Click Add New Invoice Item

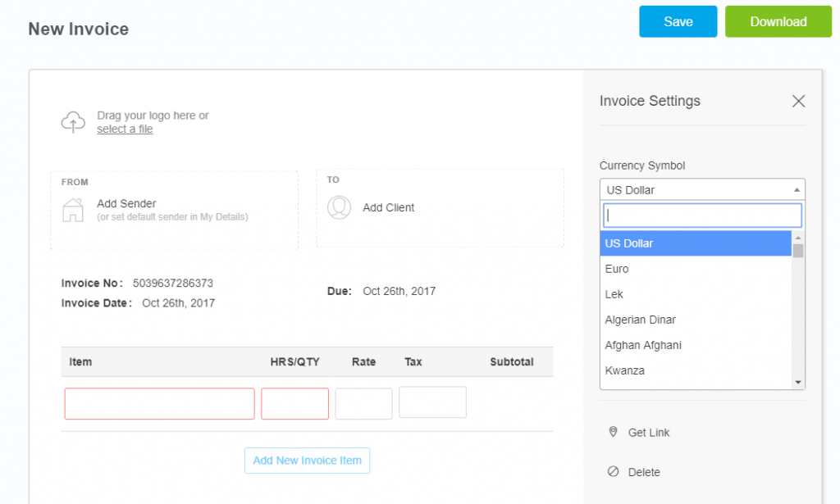pos(307,461)
